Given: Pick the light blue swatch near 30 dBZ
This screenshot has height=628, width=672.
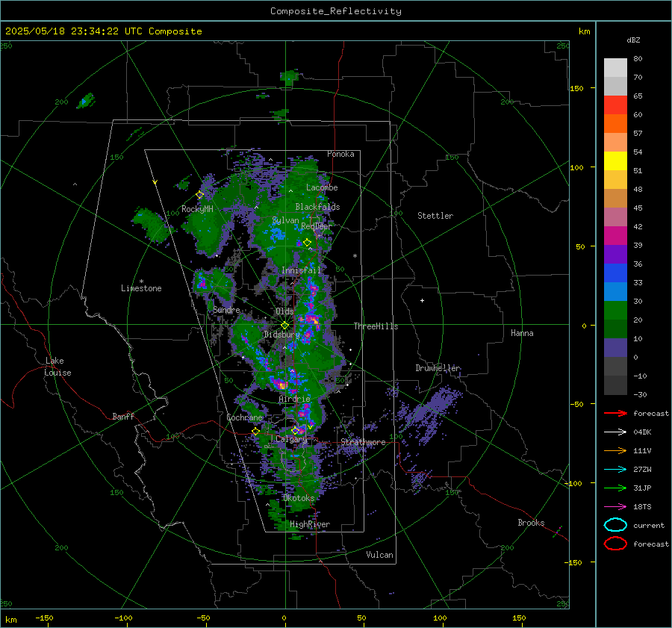Looking at the screenshot, I should tap(615, 291).
